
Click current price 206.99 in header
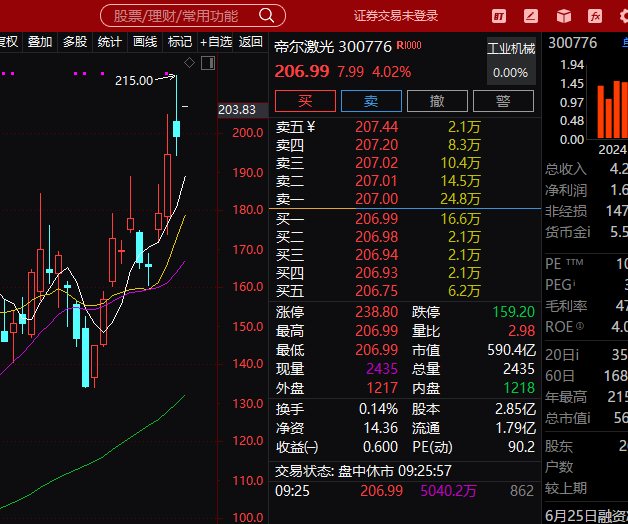302,72
